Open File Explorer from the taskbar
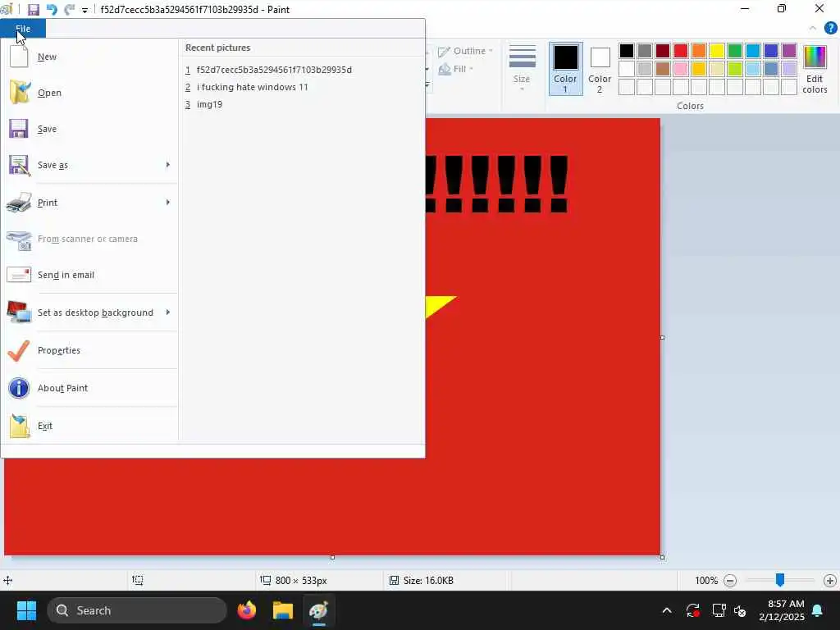Image resolution: width=840 pixels, height=630 pixels. click(x=282, y=610)
